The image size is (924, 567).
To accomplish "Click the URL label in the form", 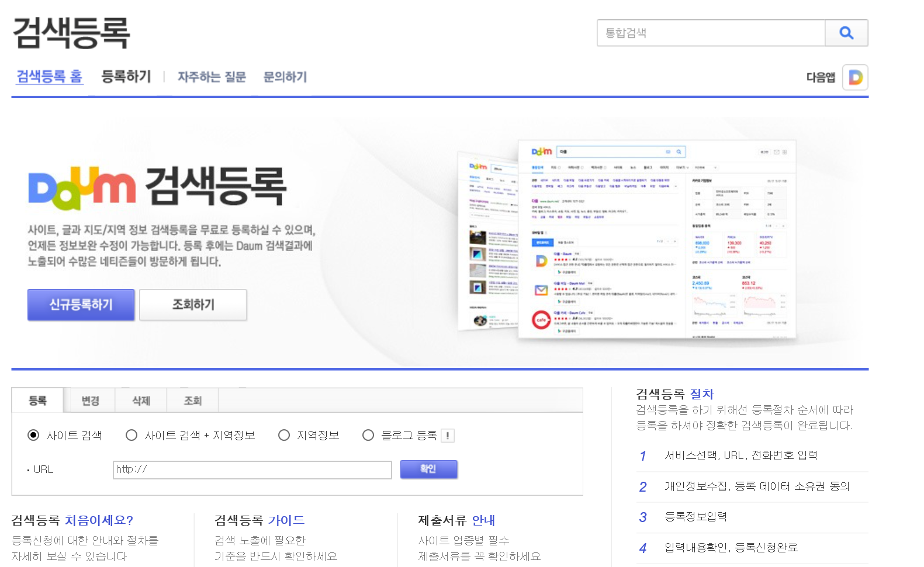I will click(43, 469).
